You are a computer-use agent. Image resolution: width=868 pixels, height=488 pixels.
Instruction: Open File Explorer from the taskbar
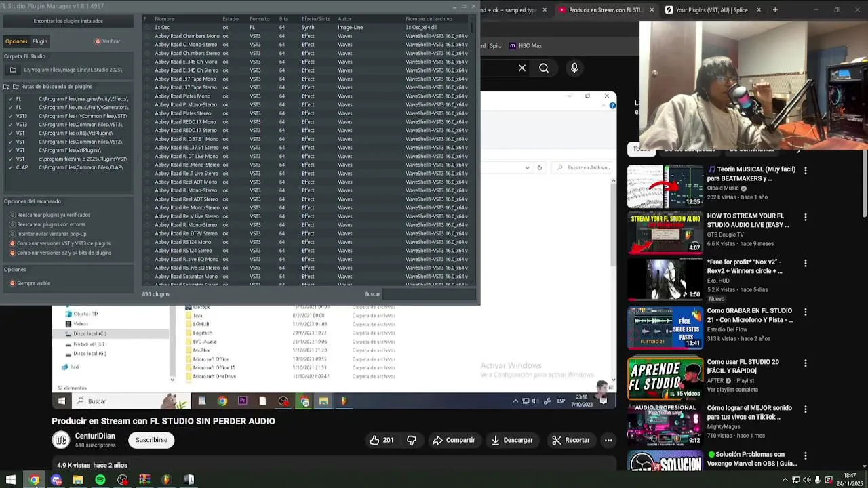(78, 480)
